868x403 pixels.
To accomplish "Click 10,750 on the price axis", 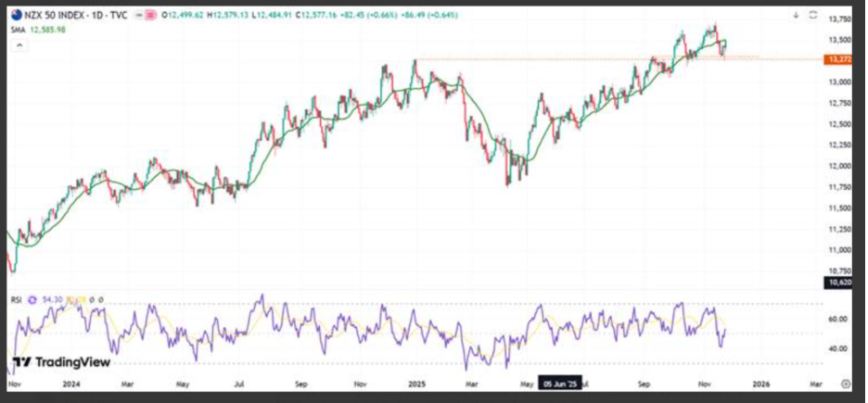I will (x=839, y=271).
